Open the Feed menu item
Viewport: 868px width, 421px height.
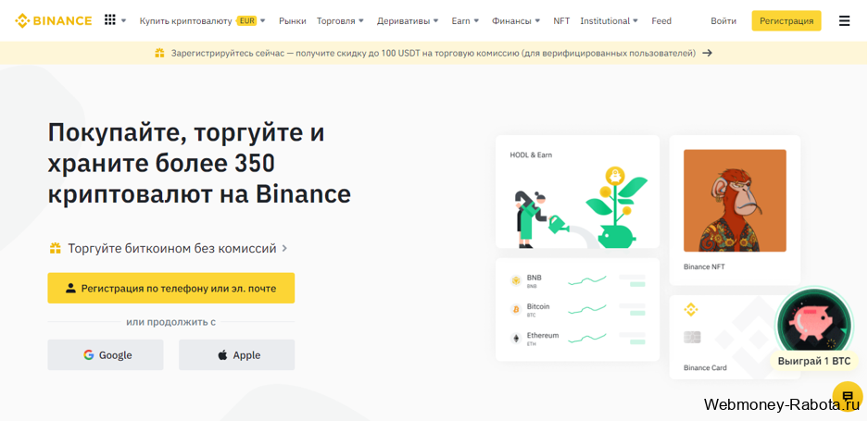click(x=661, y=21)
